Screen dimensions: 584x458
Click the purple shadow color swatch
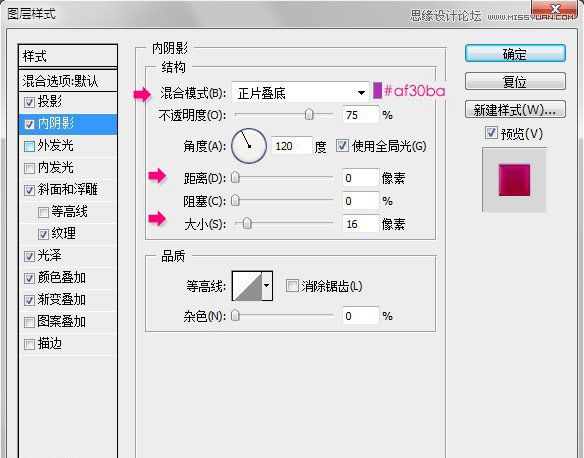tap(377, 91)
